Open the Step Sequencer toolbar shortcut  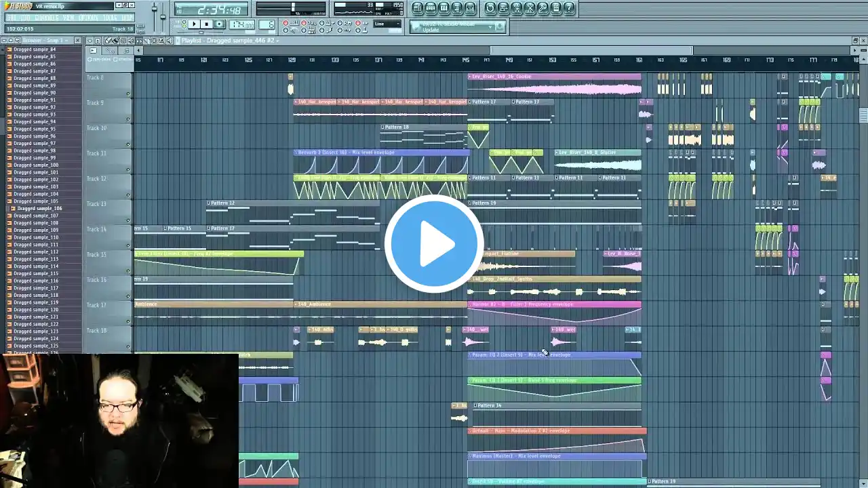431,8
